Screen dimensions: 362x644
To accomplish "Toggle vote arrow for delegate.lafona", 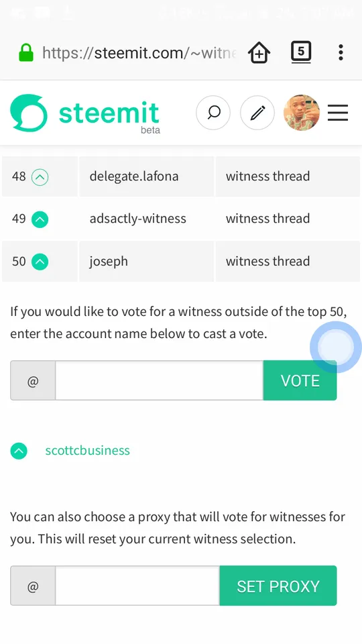I will (x=40, y=177).
